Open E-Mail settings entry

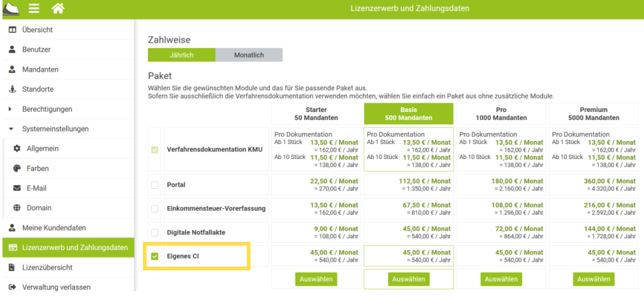click(x=36, y=188)
